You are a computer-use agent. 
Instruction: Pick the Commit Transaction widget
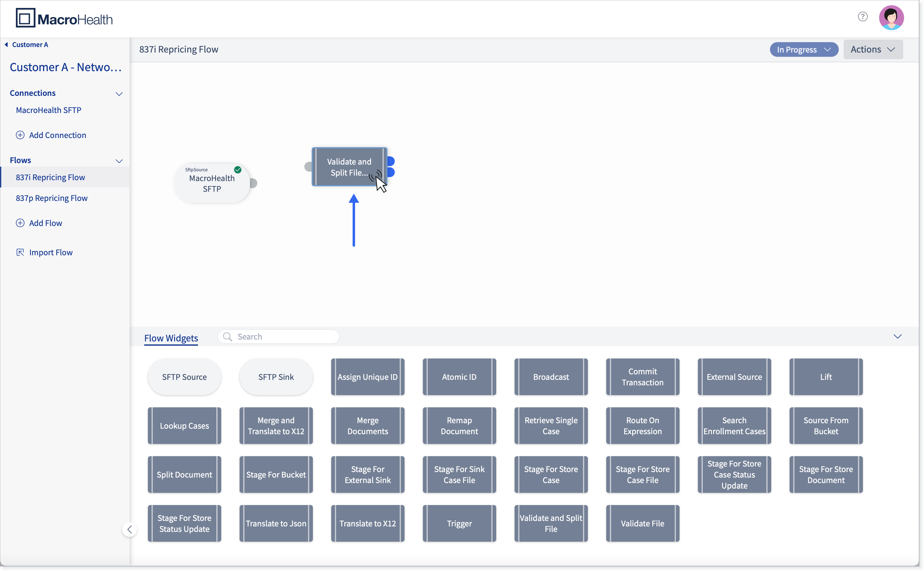pos(643,377)
